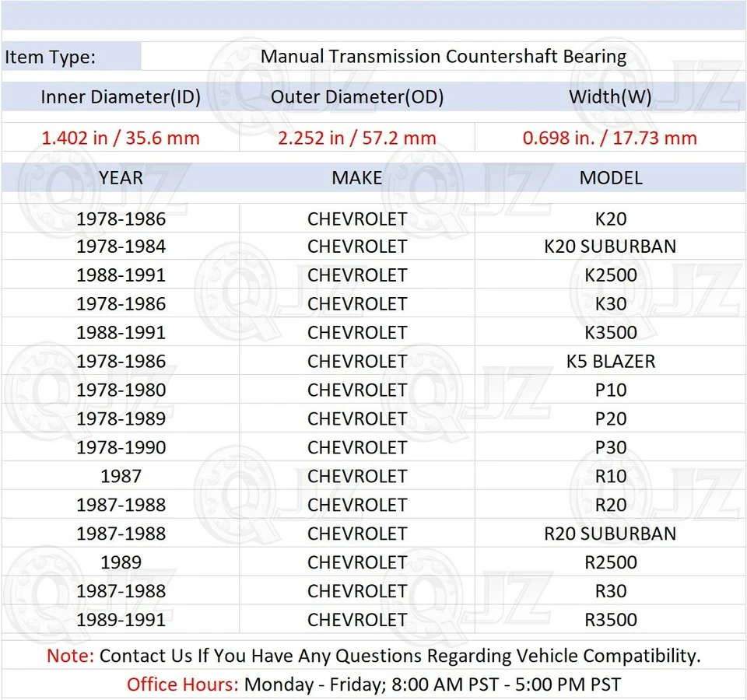This screenshot has width=747, height=700.
Task: Select the 2.252 in / 57.2 mm measurement
Action: pyautogui.click(x=356, y=138)
